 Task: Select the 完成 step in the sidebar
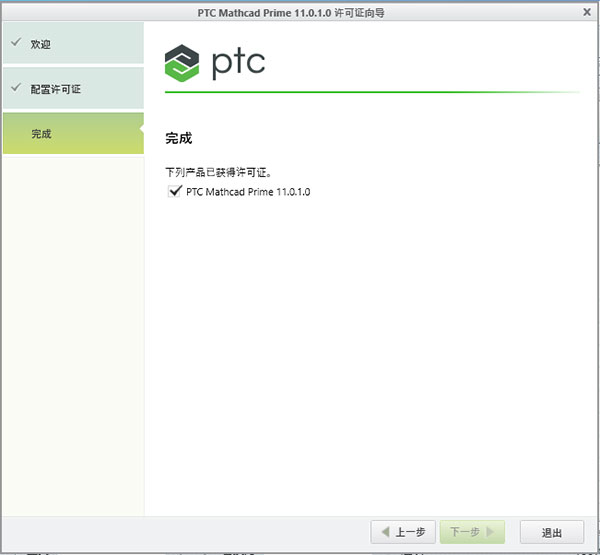point(73,134)
